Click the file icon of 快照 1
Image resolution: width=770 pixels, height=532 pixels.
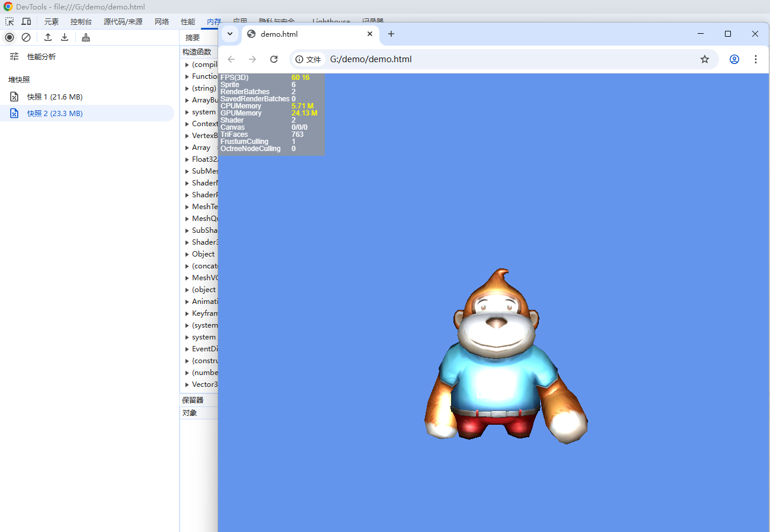pos(15,97)
